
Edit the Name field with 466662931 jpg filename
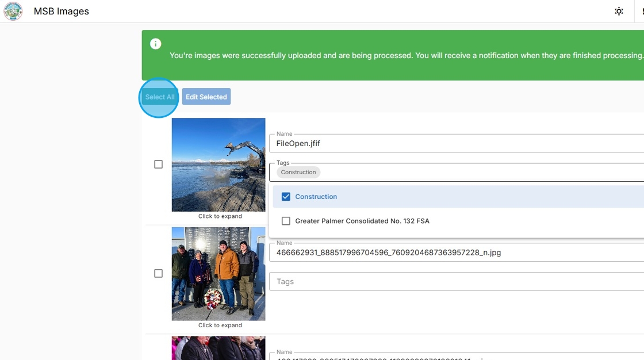[457, 252]
